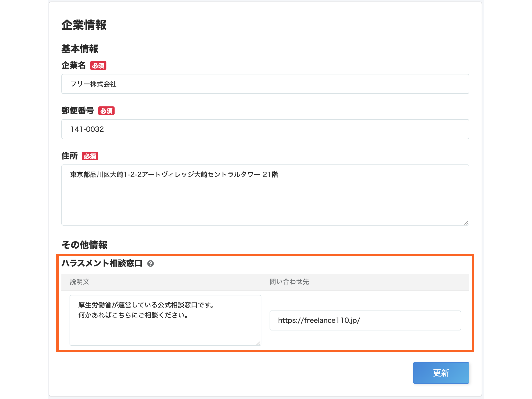Viewport: 532px width, 399px height.
Task: Click the resize handle of 説明文 textarea
Action: tap(258, 343)
